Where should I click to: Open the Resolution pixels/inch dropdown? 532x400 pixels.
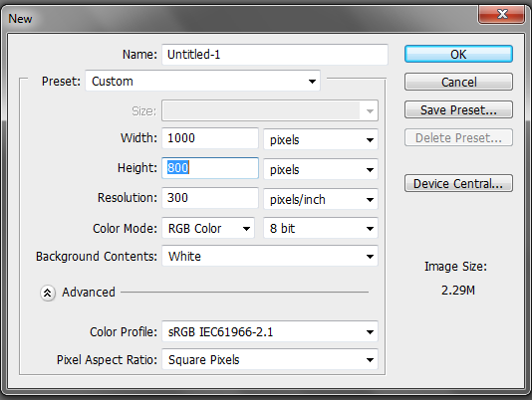point(321,199)
